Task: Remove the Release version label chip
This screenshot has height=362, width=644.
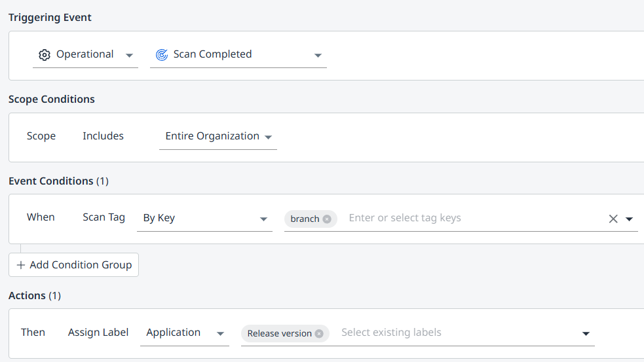Action: pyautogui.click(x=319, y=334)
